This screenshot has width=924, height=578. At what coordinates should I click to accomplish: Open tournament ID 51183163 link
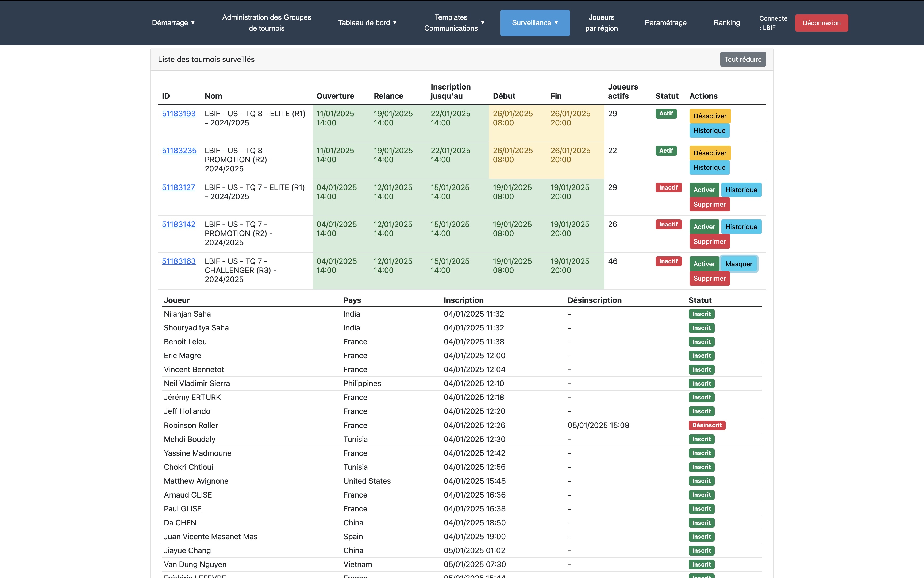pos(179,261)
